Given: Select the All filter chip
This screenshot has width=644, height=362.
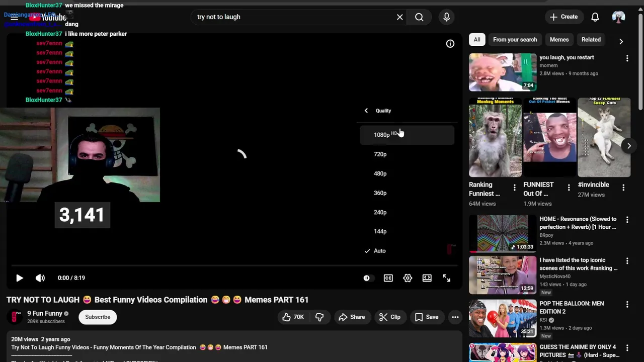Looking at the screenshot, I should pyautogui.click(x=477, y=40).
